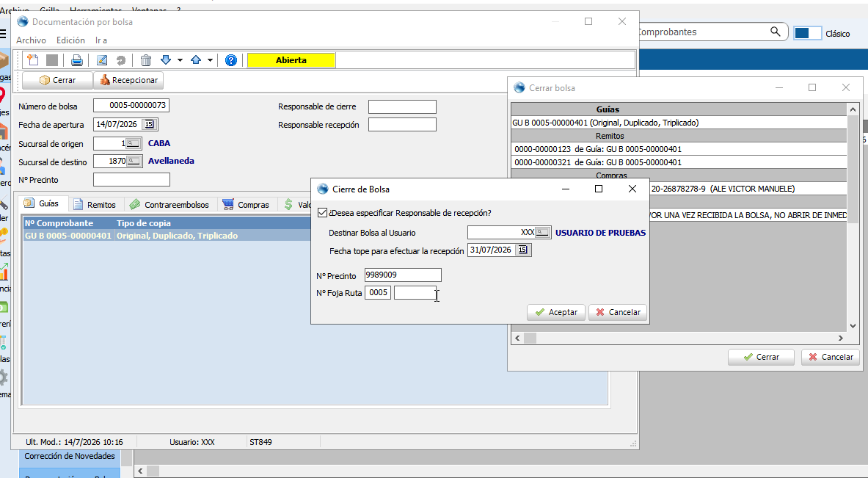Open the blue help question icon
Viewport: 868px width, 478px height.
click(x=231, y=59)
